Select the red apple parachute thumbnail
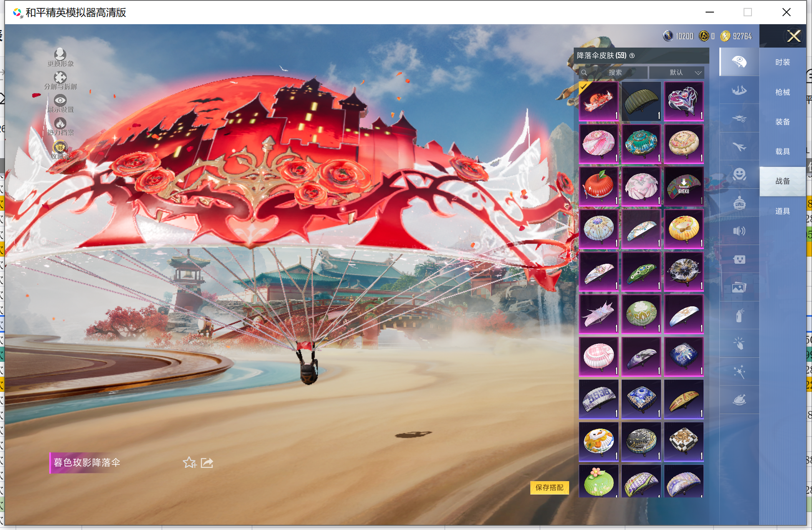This screenshot has width=812, height=530. point(598,187)
